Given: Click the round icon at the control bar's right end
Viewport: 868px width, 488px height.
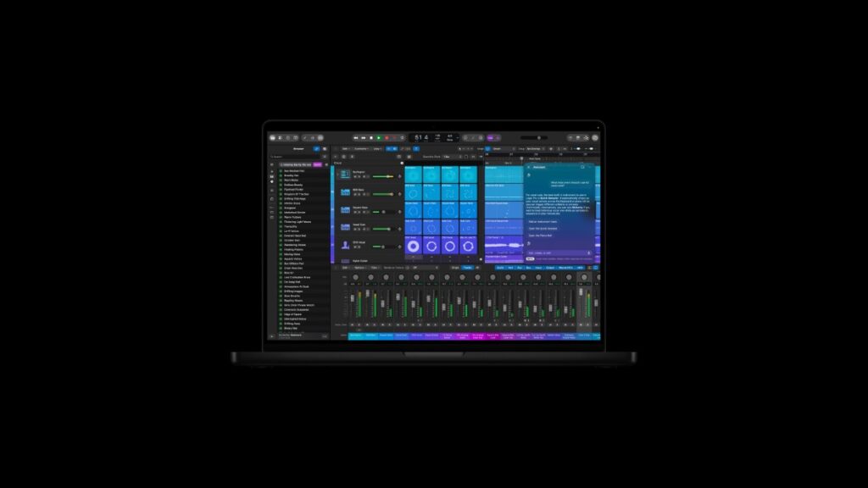Looking at the screenshot, I should pyautogui.click(x=595, y=138).
